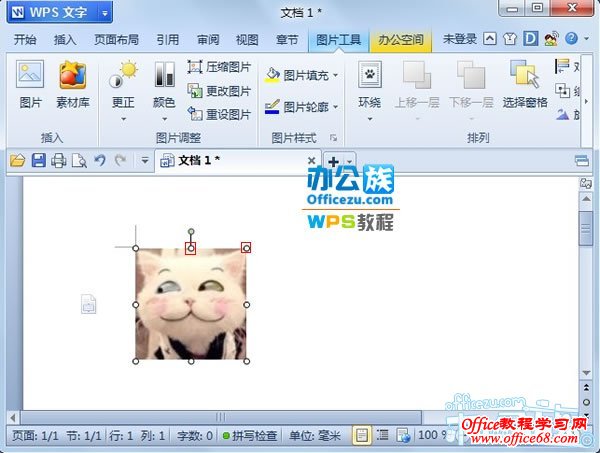Viewport: 600px width, 453px height.
Task: Click the align icon at top of 排列 group
Action: point(562,66)
